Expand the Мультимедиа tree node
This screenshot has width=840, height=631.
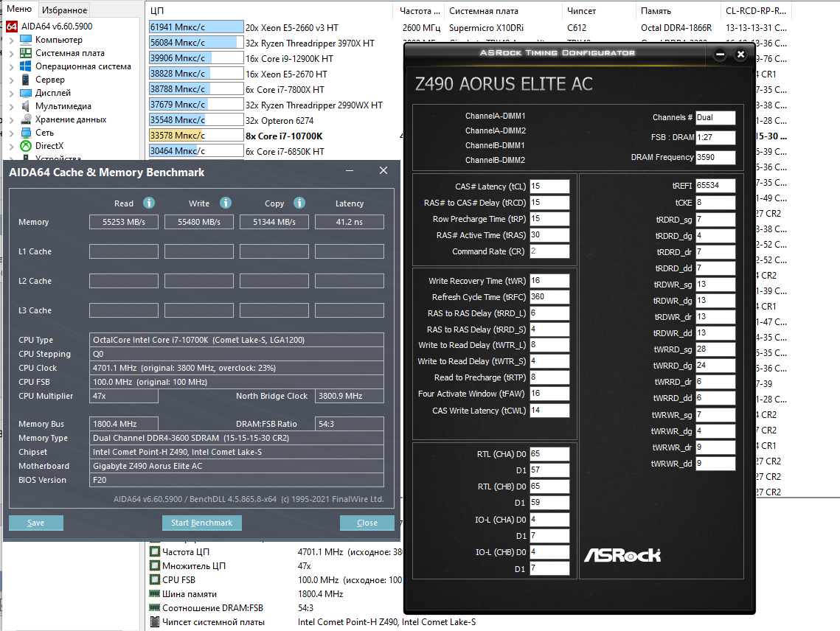point(12,107)
